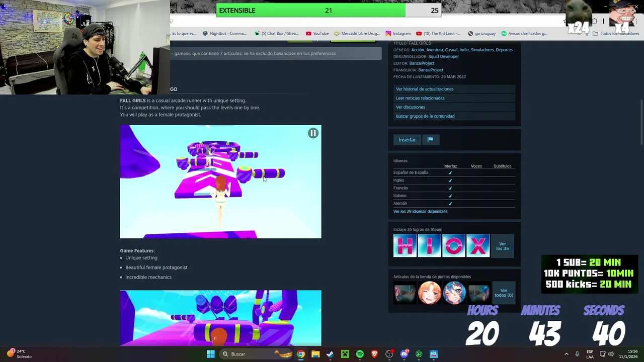
Task: Click the Español de España language row
Action: (454, 172)
